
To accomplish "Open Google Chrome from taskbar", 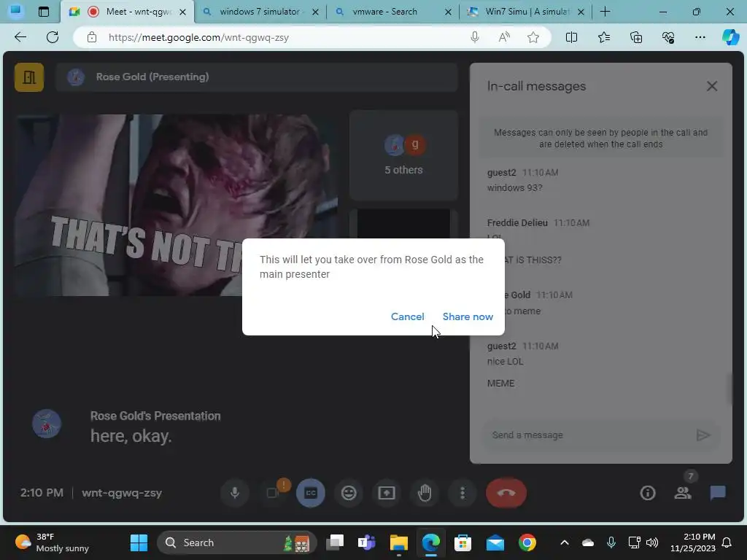I will pos(527,542).
